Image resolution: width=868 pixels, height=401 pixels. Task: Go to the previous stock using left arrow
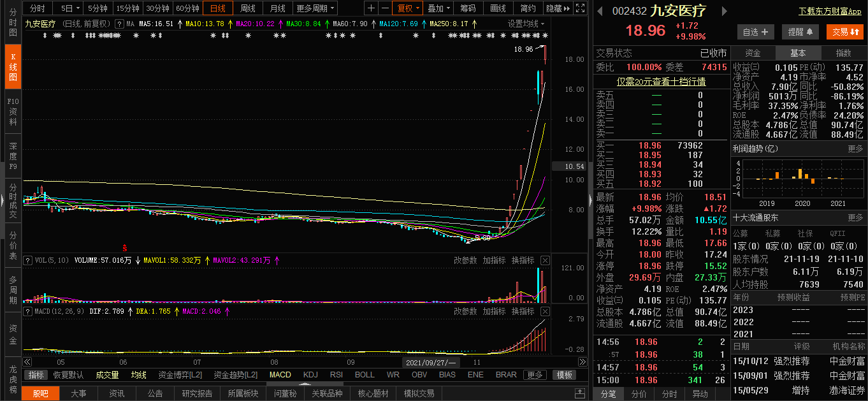(x=600, y=11)
